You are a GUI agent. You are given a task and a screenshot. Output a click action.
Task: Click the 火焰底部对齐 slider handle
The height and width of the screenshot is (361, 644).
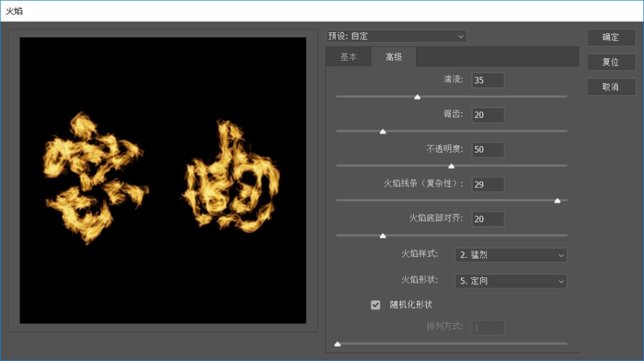tap(383, 235)
